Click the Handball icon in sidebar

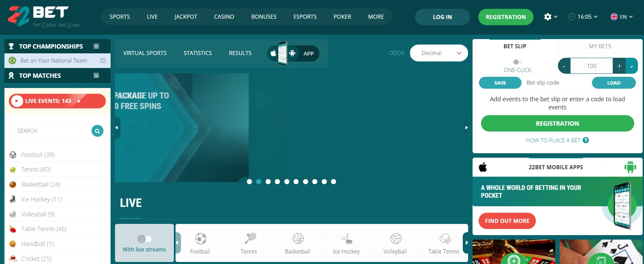(13, 244)
